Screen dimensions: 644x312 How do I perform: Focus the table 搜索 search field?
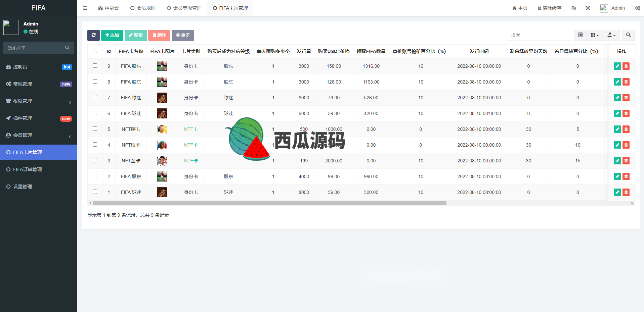pos(539,35)
